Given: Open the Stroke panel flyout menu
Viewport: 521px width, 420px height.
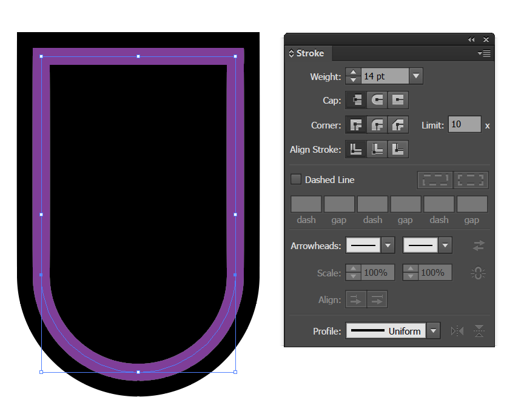Looking at the screenshot, I should click(x=484, y=53).
